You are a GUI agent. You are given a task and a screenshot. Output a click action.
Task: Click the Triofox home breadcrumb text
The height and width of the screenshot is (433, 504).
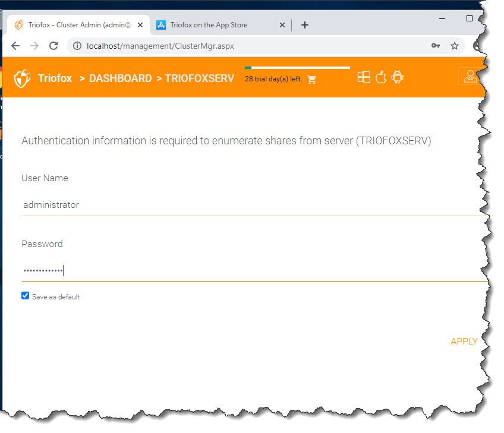tap(55, 78)
